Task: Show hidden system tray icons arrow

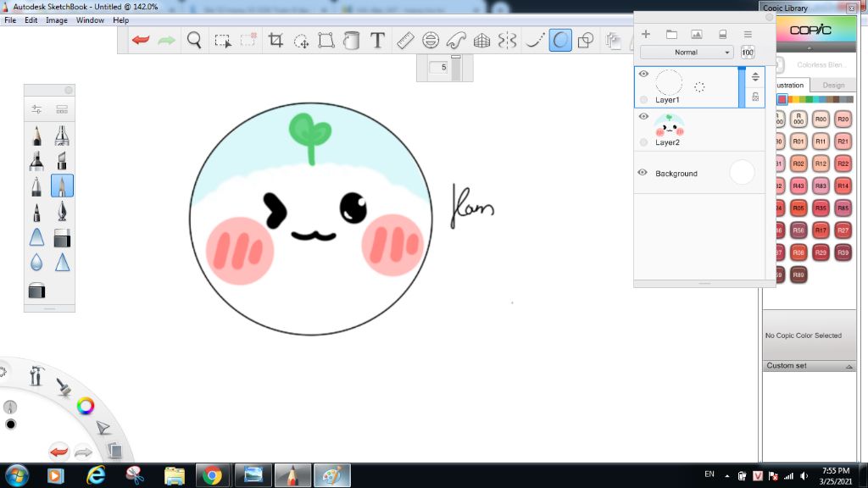Action: click(726, 476)
